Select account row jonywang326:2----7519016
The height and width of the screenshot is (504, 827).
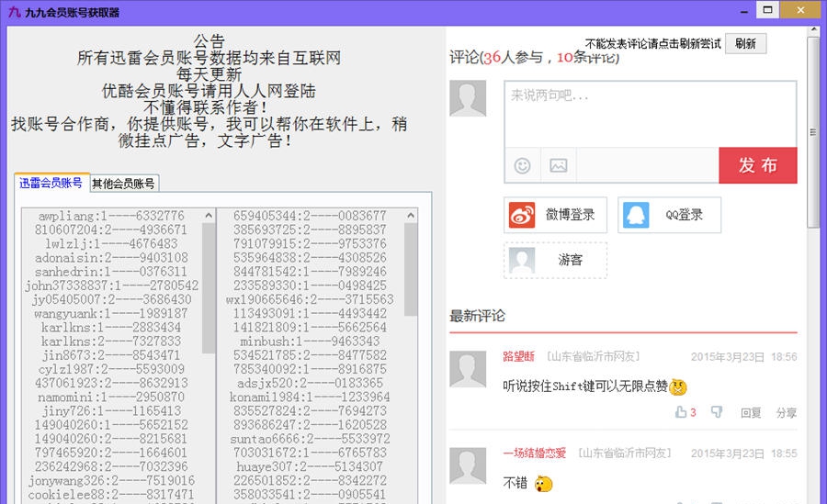point(111,480)
